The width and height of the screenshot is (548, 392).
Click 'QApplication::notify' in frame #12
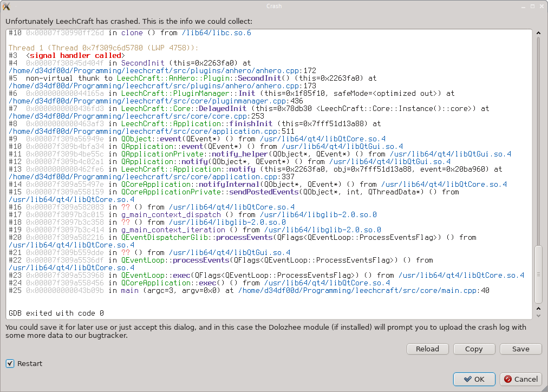(164, 162)
